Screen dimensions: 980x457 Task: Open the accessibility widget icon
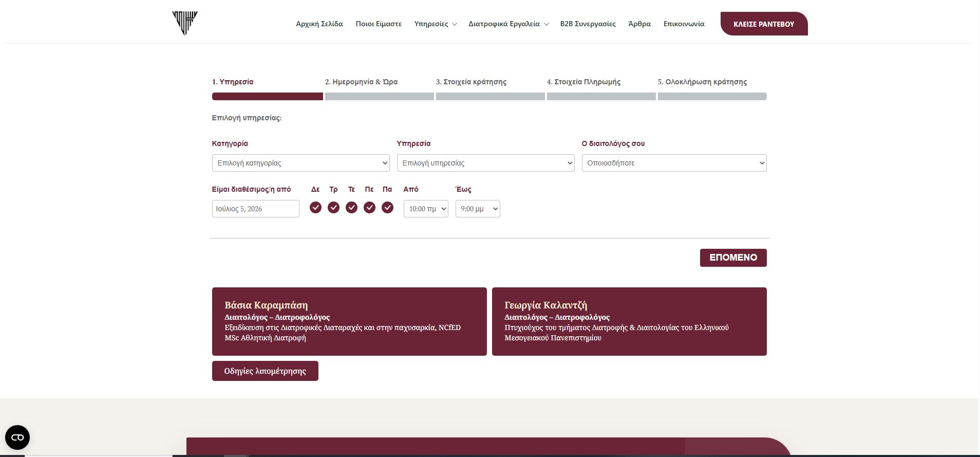click(x=17, y=437)
